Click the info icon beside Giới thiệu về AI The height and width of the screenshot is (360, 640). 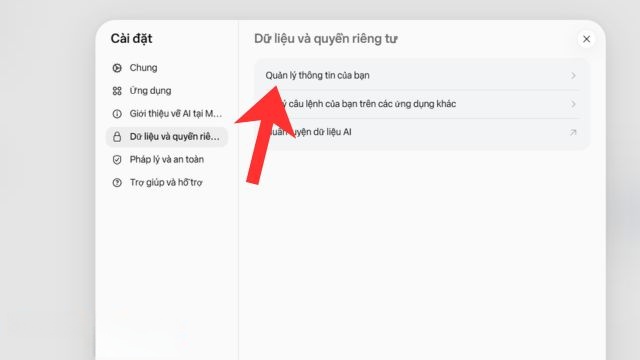[117, 114]
